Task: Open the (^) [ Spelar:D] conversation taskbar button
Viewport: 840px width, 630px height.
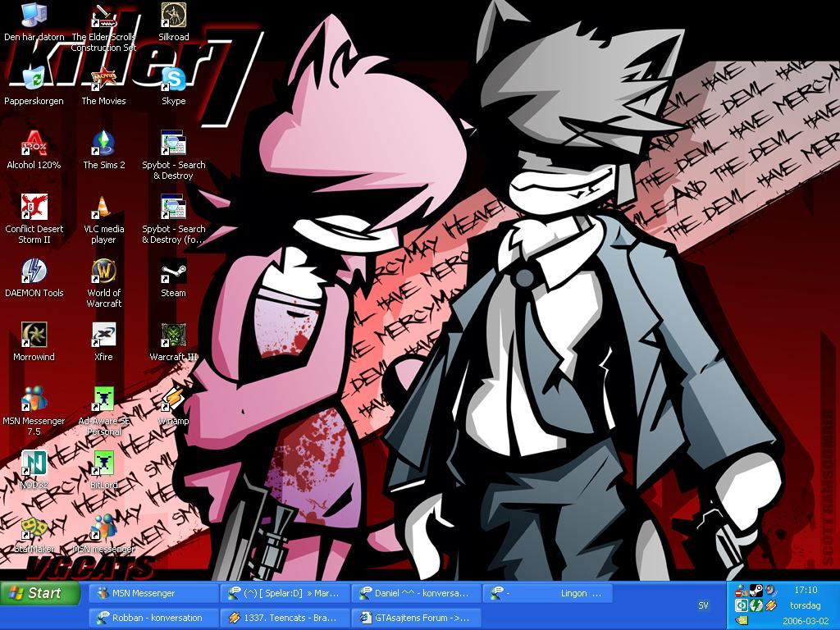Action: click(x=285, y=593)
